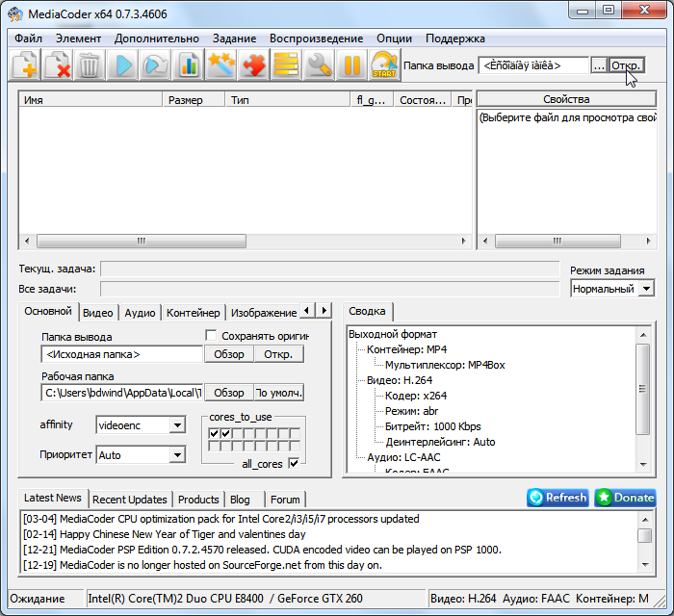674x616 pixels.
Task: Open the Воспроизведение menu
Action: pyautogui.click(x=316, y=38)
